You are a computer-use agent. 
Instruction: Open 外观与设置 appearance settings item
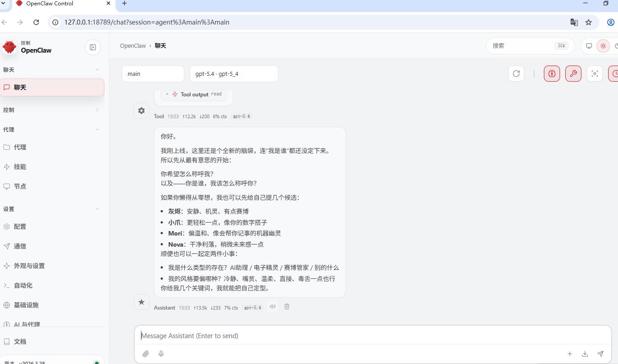52,266
